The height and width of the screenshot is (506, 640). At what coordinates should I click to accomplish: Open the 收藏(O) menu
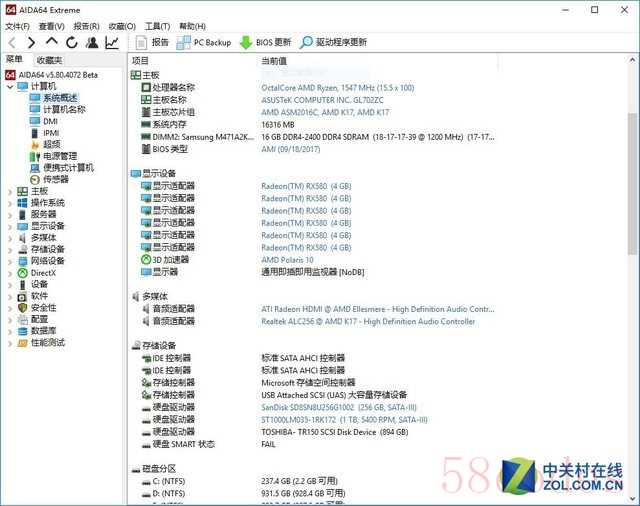pyautogui.click(x=122, y=27)
